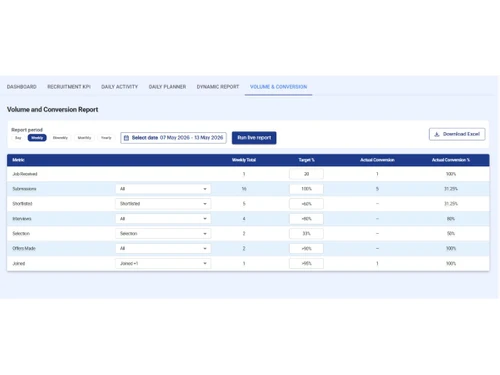Choose the Yearly report period

(x=106, y=138)
